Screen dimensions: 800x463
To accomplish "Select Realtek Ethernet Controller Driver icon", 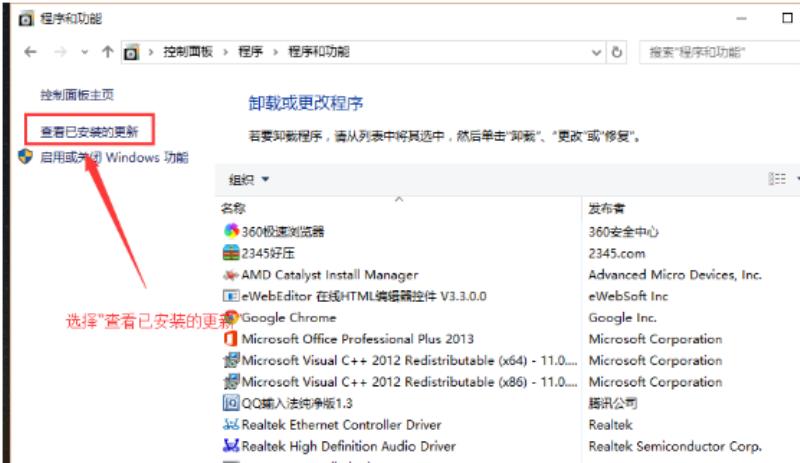I will [231, 424].
